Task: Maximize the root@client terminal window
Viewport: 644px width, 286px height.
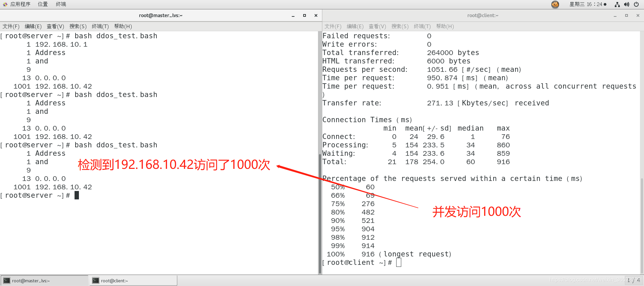Action: click(627, 15)
